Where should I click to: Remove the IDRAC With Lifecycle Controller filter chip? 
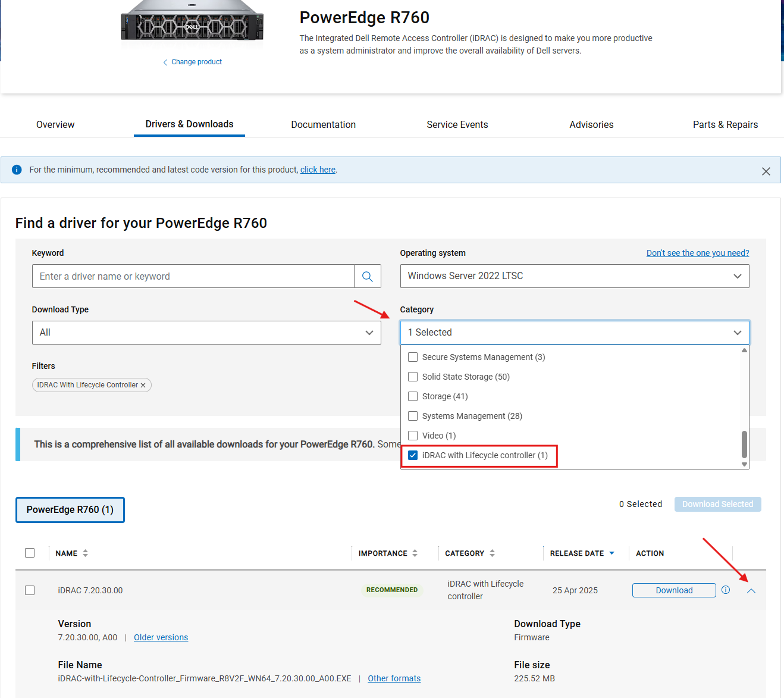[143, 385]
